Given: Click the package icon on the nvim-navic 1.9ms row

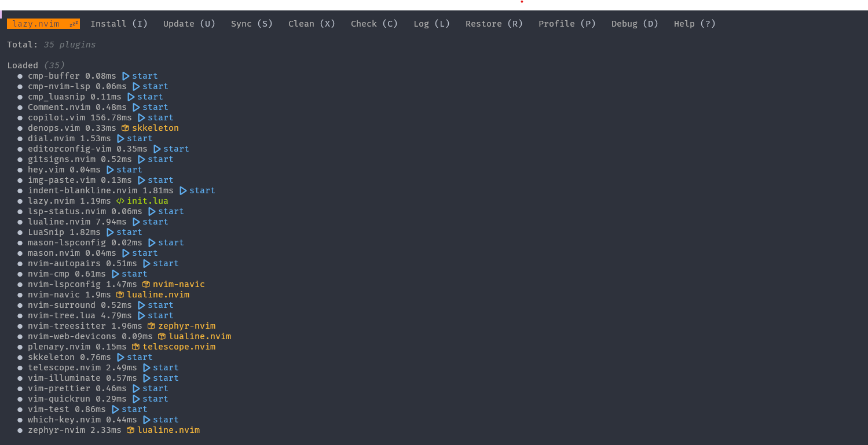Looking at the screenshot, I should 120,295.
